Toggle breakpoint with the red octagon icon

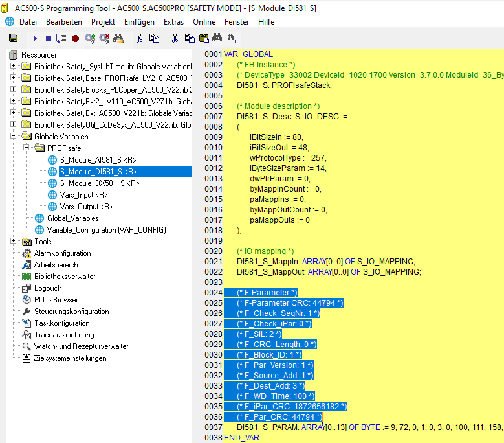(x=75, y=39)
